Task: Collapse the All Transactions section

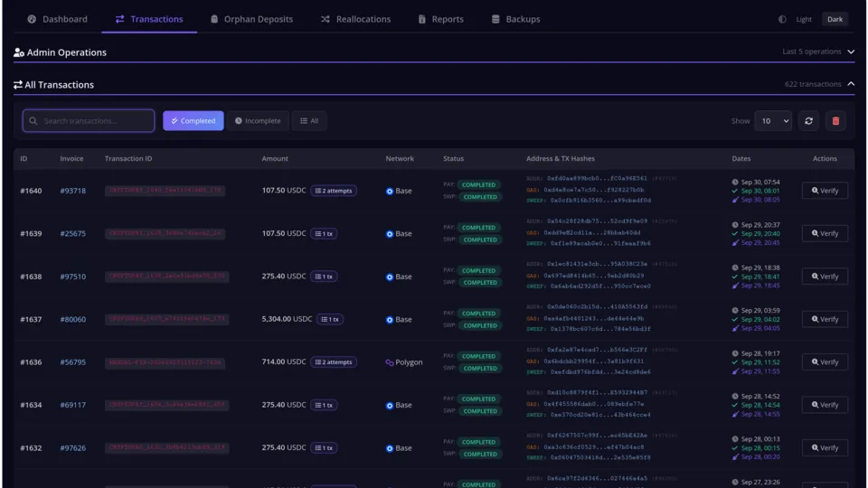Action: 851,84
